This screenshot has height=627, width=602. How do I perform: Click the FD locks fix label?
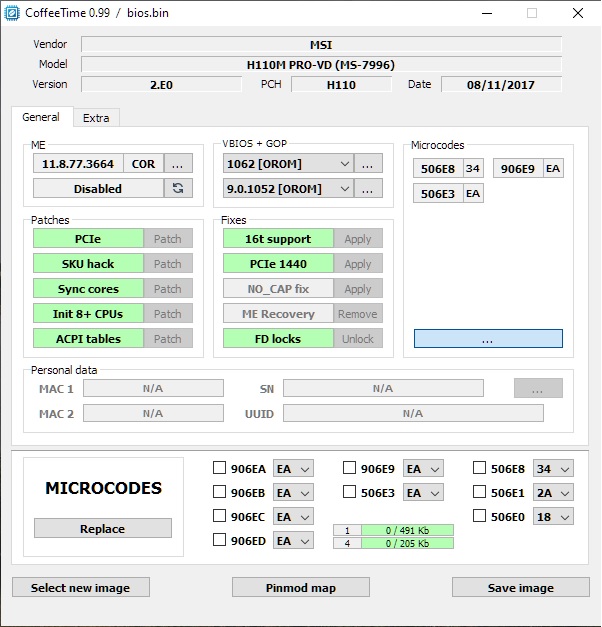[278, 338]
